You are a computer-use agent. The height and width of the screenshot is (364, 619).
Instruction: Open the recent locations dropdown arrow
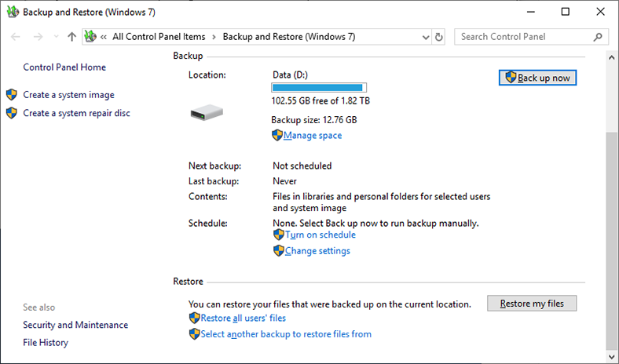click(56, 37)
